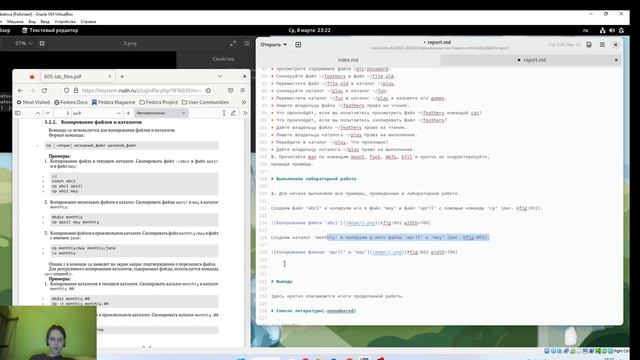The width and height of the screenshot is (640, 360).
Task: Create a new document with the text editor's plus icon
Action: [x=298, y=44]
